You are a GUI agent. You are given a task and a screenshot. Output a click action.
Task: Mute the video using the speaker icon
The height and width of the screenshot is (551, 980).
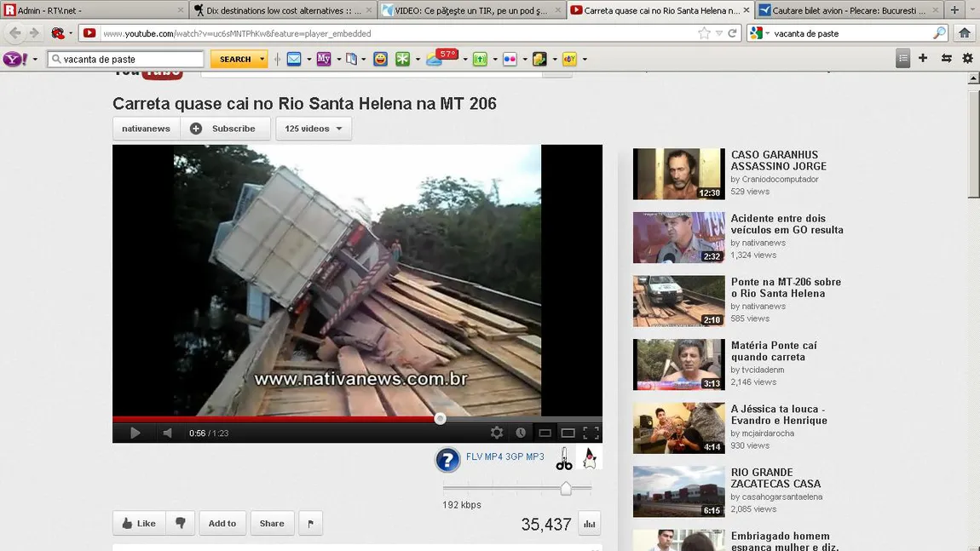point(167,433)
